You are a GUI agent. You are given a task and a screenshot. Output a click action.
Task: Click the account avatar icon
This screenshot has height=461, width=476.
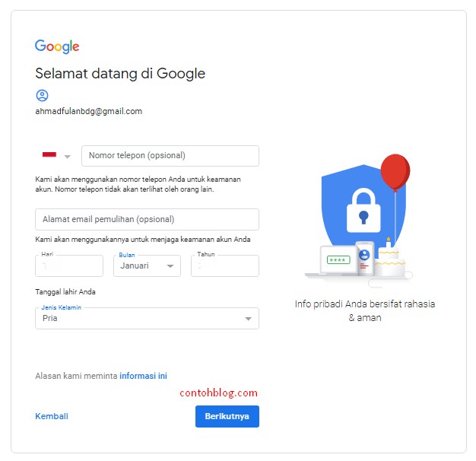(x=42, y=95)
